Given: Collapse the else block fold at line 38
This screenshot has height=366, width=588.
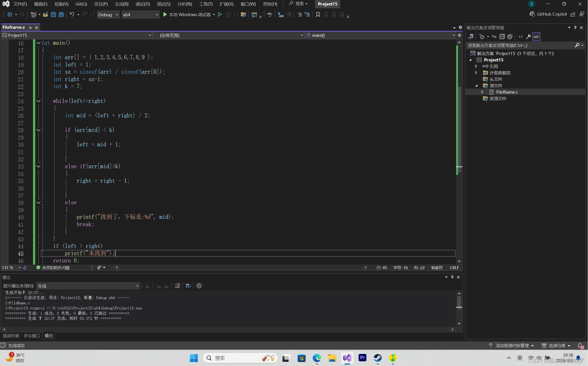Looking at the screenshot, I should point(38,202).
